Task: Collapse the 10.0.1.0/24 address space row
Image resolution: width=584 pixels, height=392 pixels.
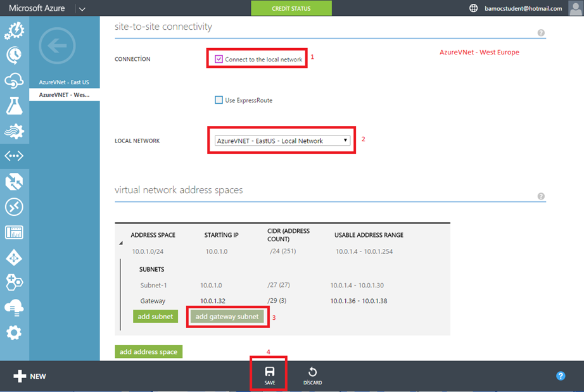Action: pos(121,243)
